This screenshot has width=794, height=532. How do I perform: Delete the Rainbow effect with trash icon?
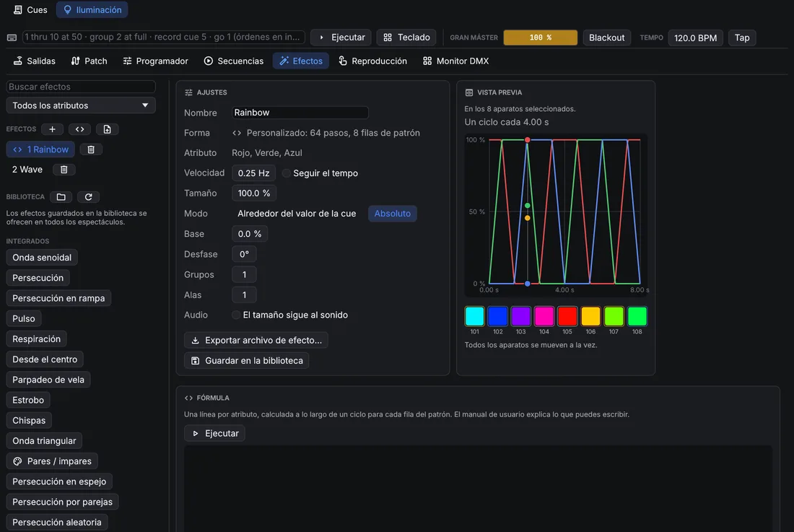[x=91, y=149]
